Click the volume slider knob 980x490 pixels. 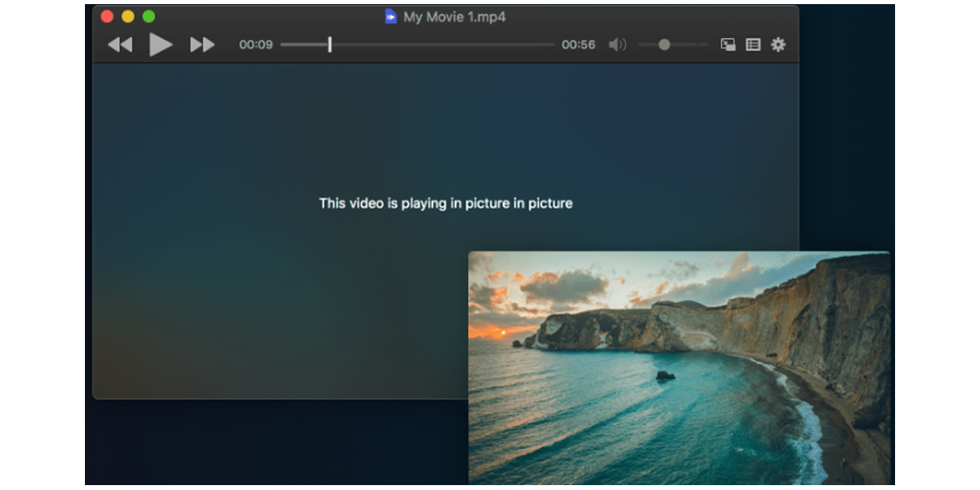coord(665,45)
